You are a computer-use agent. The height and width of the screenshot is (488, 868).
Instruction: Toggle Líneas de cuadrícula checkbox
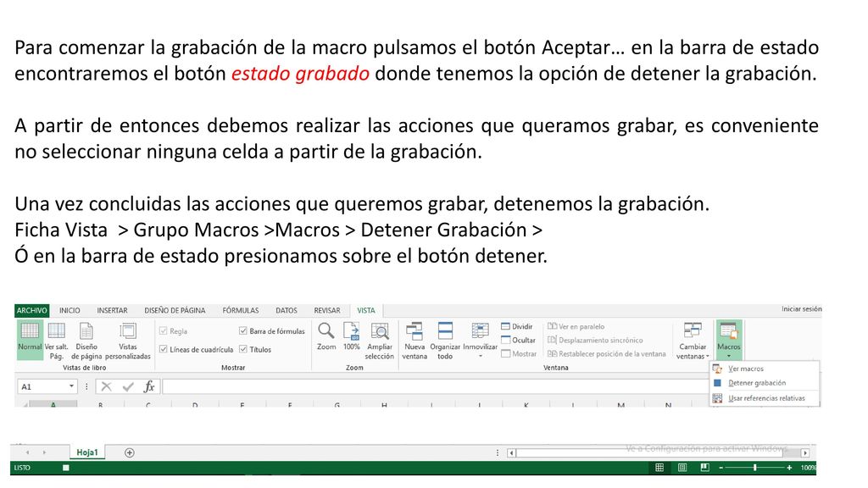164,349
